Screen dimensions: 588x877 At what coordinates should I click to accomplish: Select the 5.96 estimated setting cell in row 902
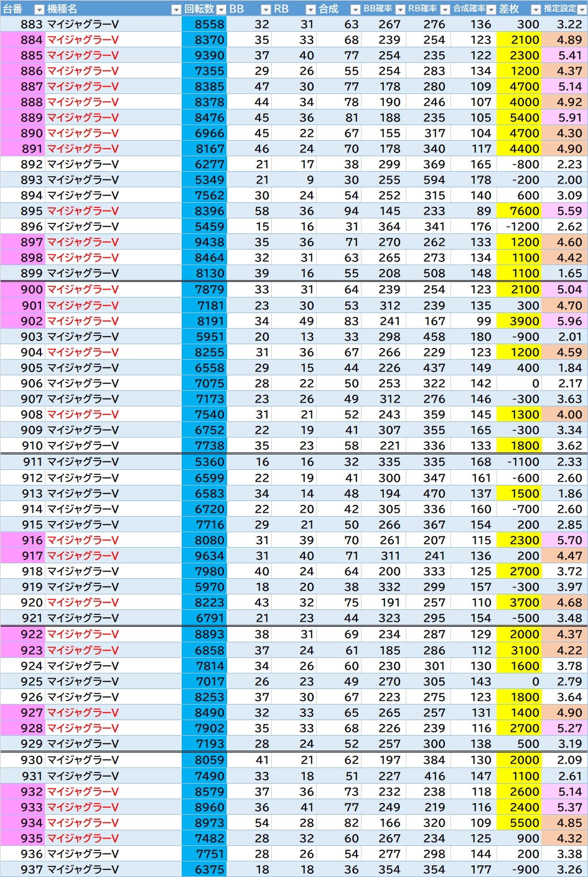(x=564, y=321)
